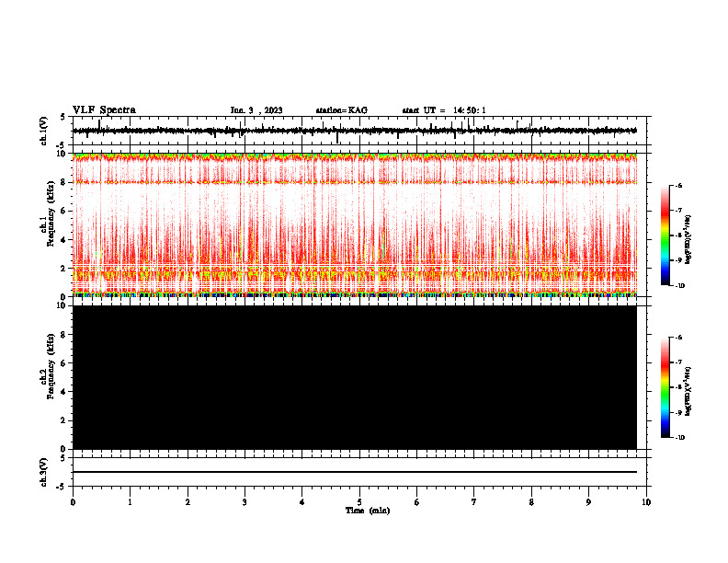This screenshot has width=728, height=563.
Task: Click the ch.2 colorbar log(PSD) unit label
Action: coord(688,391)
